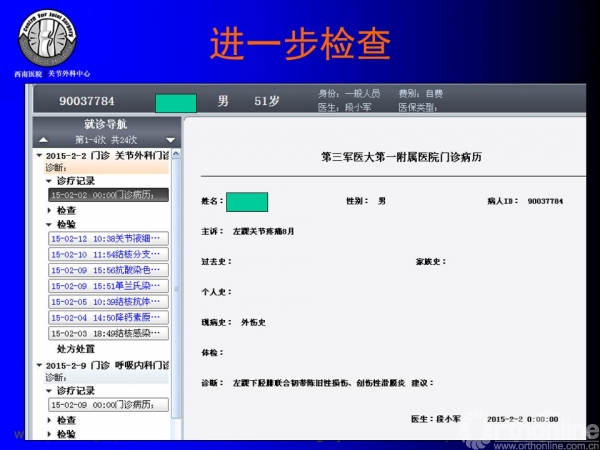The height and width of the screenshot is (450, 600).
Task: Open the 15-02-03 18:49 结核感染 lab result
Action: pyautogui.click(x=109, y=332)
